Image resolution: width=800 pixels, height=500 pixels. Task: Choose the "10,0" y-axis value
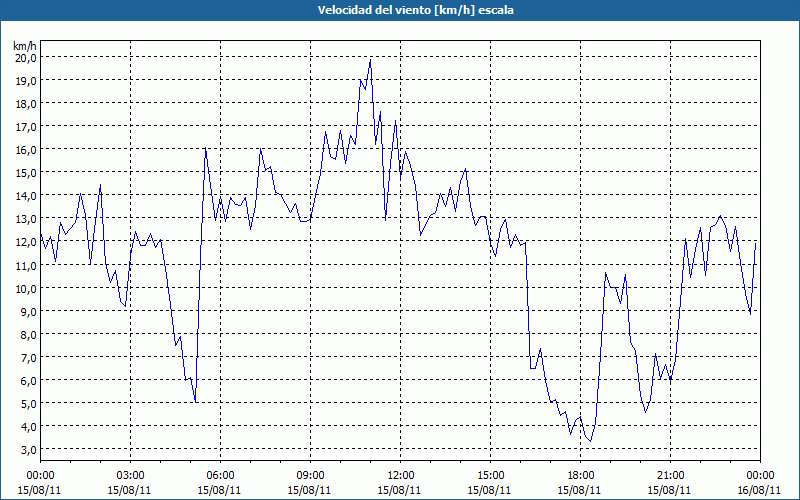tap(25, 288)
